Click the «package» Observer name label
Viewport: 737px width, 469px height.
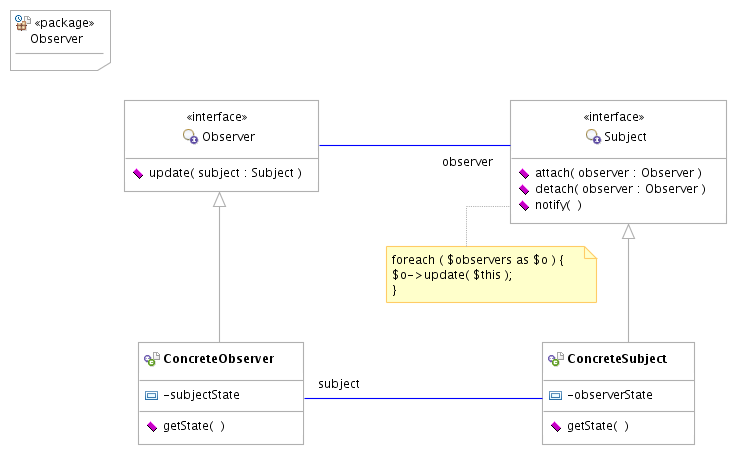(57, 39)
